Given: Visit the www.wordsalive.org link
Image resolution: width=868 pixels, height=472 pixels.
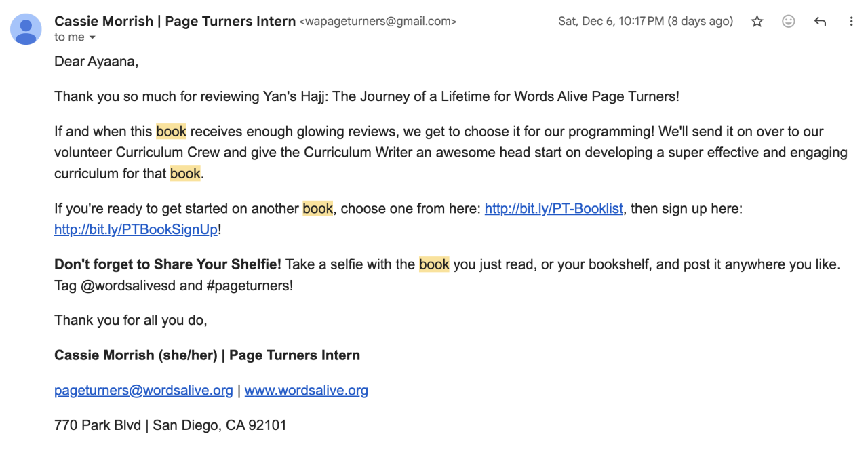Looking at the screenshot, I should 306,391.
